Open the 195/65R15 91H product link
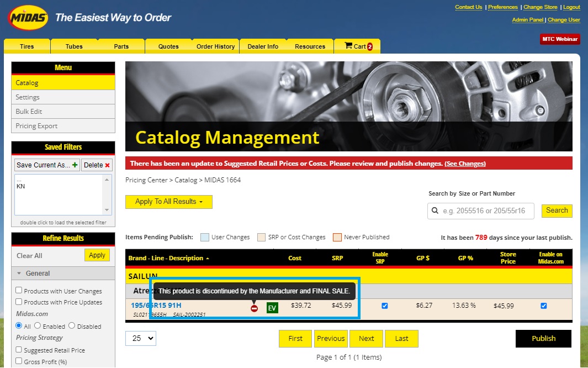The height and width of the screenshot is (368, 588). [x=156, y=306]
